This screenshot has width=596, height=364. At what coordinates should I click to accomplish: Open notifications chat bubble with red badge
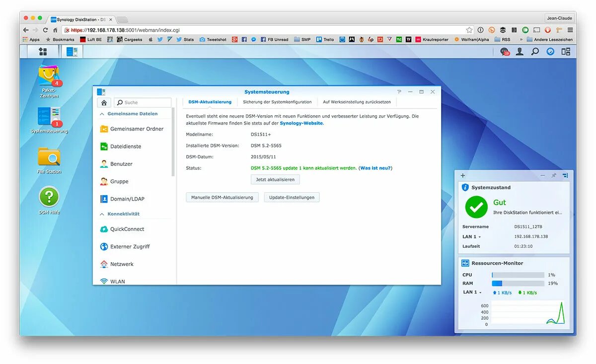coord(505,52)
